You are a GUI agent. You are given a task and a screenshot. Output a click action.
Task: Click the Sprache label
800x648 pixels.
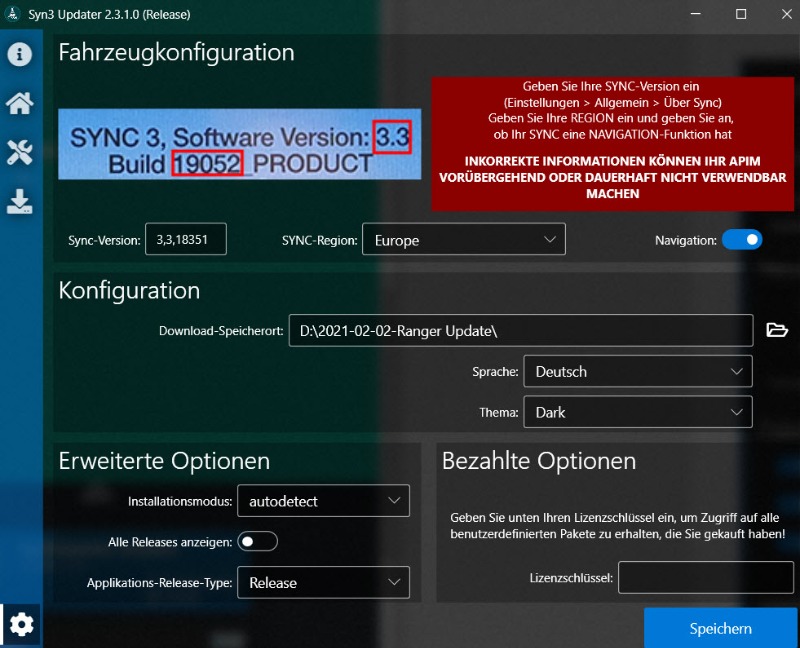495,372
